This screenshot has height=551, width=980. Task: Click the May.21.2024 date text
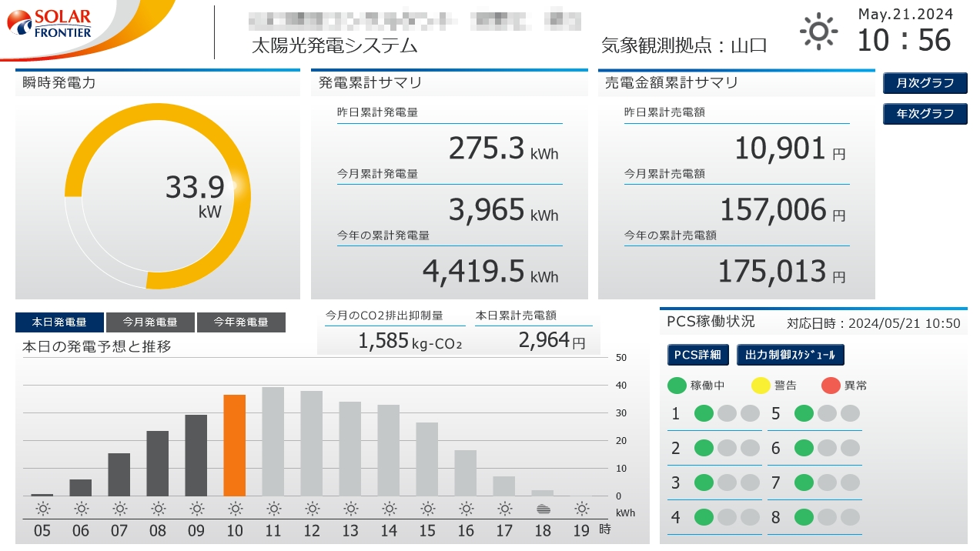905,14
